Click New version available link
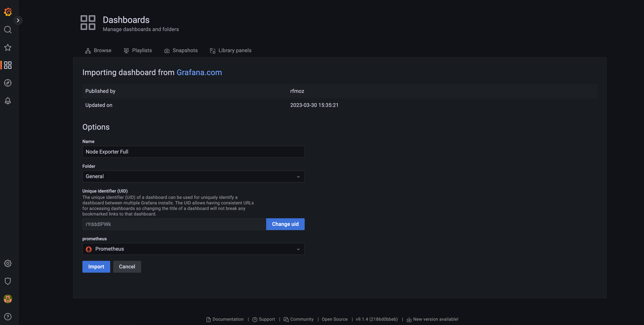 point(433,319)
